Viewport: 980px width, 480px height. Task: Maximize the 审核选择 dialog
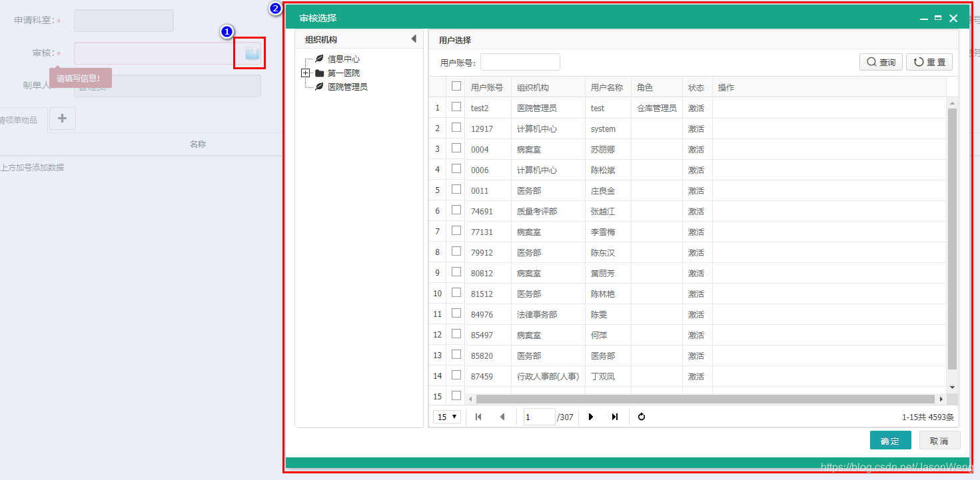(938, 18)
